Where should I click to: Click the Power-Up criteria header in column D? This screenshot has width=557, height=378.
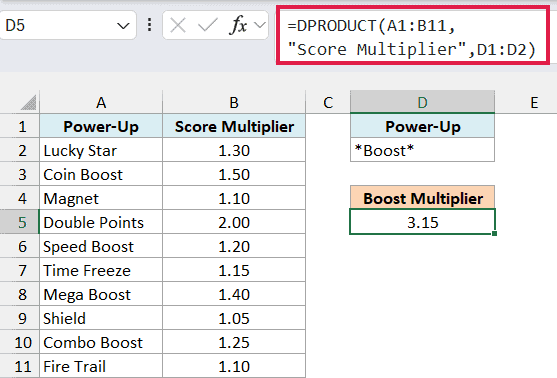422,126
